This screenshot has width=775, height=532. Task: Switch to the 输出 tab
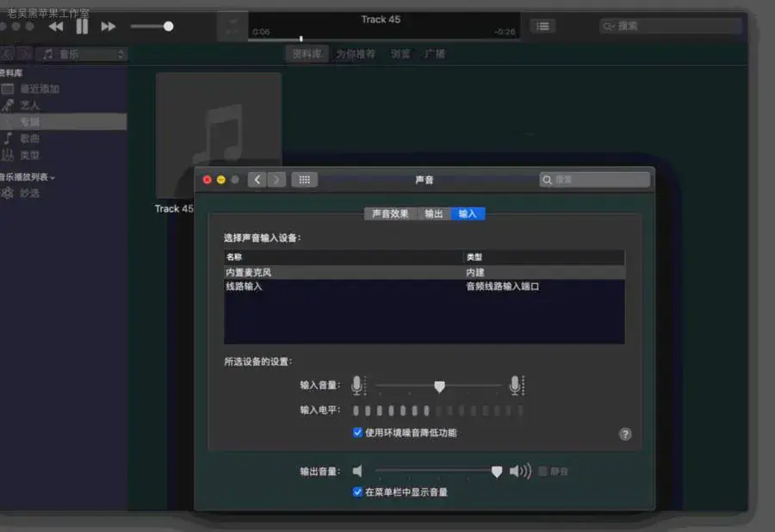click(433, 213)
